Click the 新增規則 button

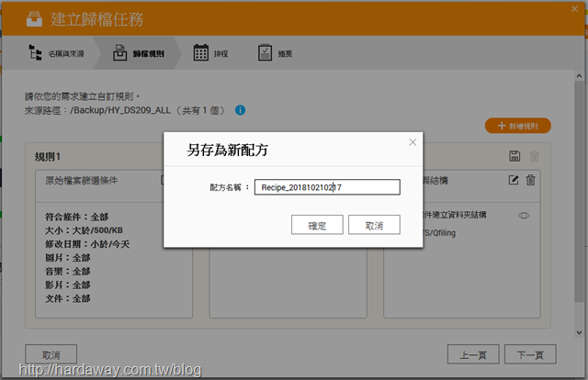[x=518, y=126]
